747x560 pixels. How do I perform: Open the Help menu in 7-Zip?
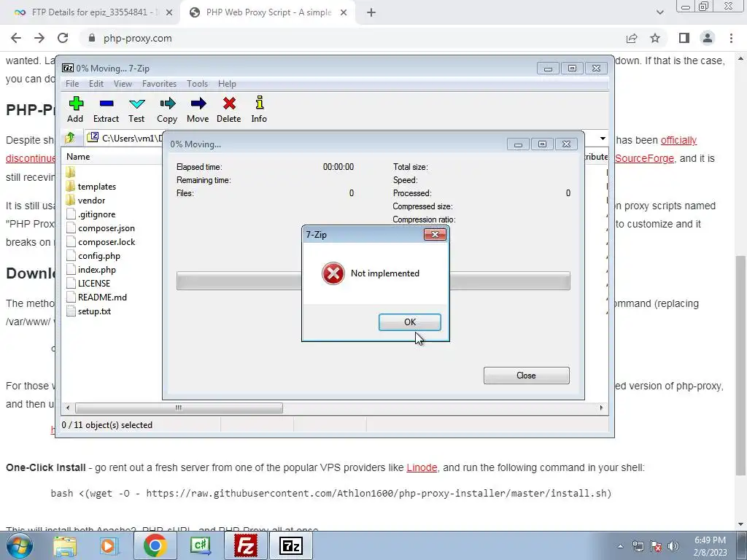tap(228, 84)
